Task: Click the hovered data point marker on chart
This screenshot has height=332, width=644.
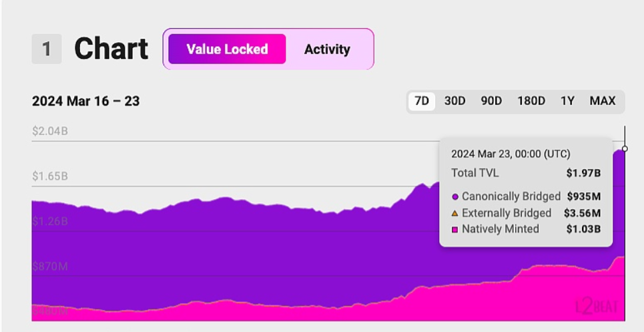Action: tap(625, 149)
